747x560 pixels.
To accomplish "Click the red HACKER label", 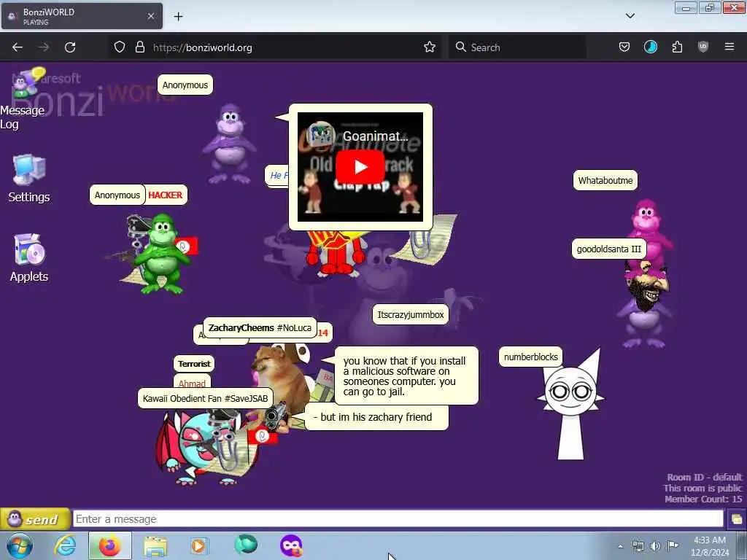I will 166,195.
